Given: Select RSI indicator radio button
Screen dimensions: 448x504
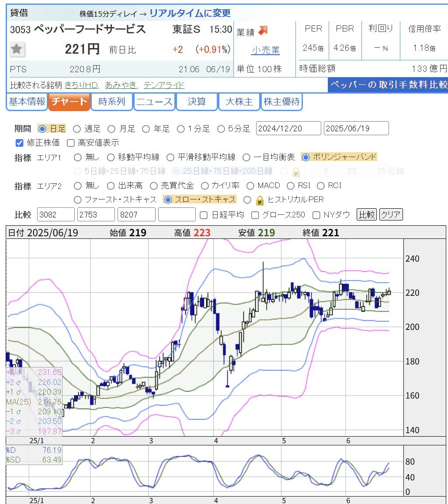Looking at the screenshot, I should tap(291, 186).
